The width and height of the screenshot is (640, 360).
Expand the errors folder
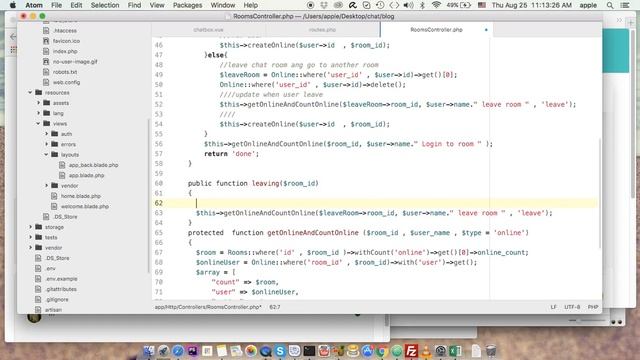coord(47,144)
